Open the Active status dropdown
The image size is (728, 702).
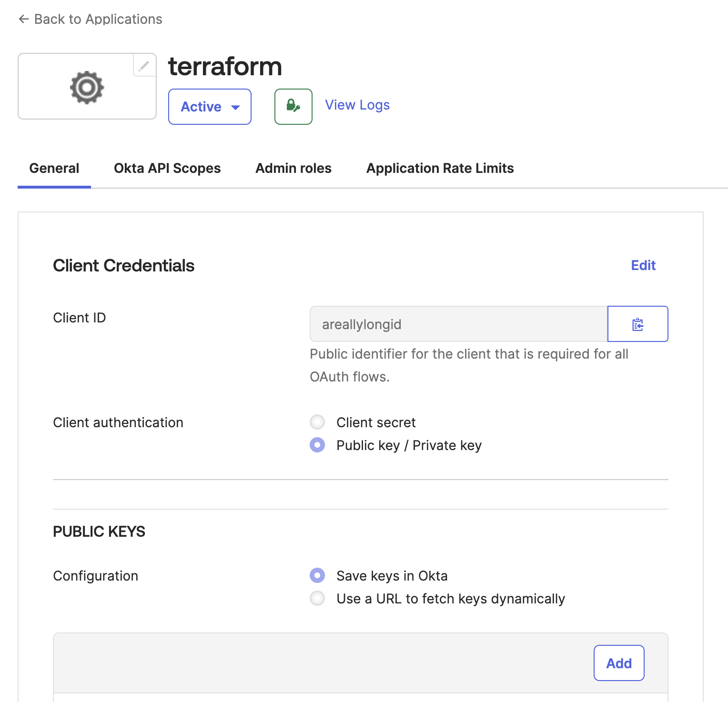click(210, 107)
